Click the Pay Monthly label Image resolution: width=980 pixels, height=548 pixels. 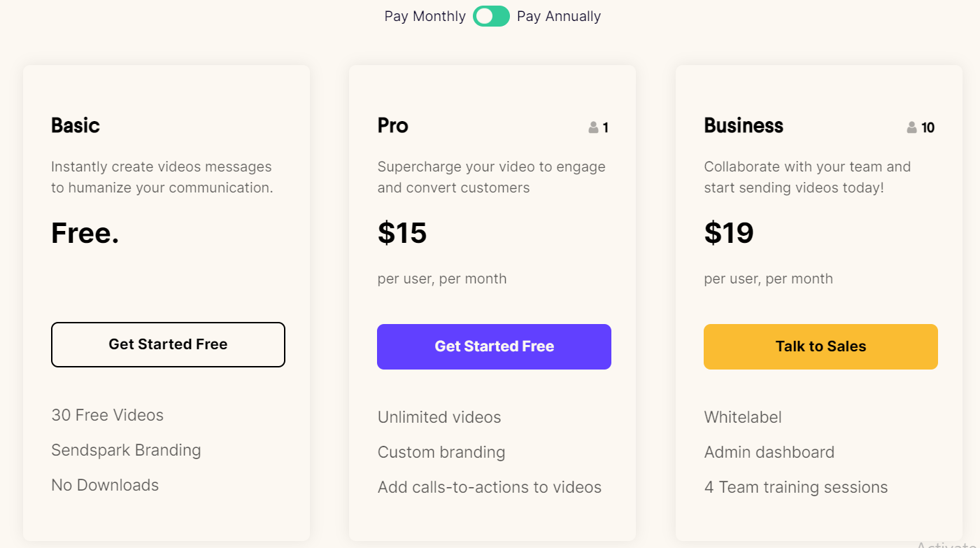pyautogui.click(x=425, y=16)
